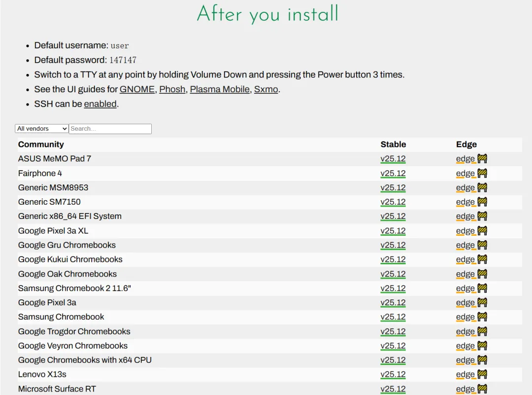The height and width of the screenshot is (395, 532).
Task: Select the 'Fairphone 4' device name
Action: click(x=40, y=173)
